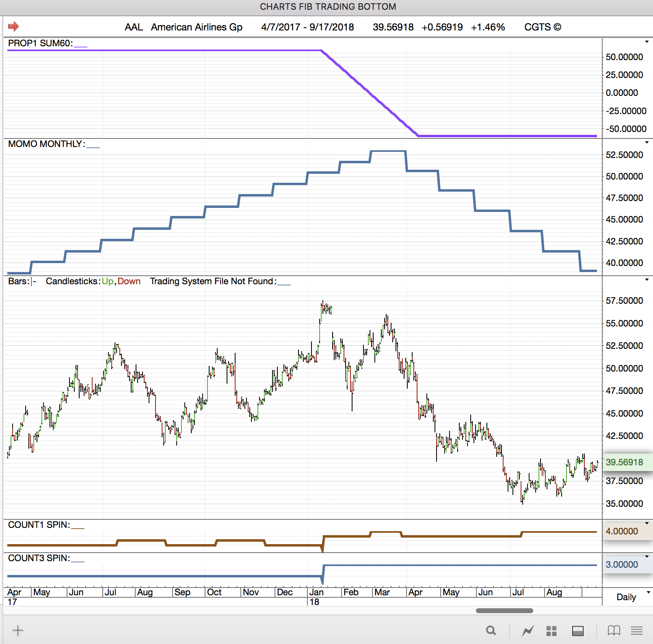Open the price bars pane dropdown arrow
This screenshot has width=653, height=644.
(x=647, y=280)
